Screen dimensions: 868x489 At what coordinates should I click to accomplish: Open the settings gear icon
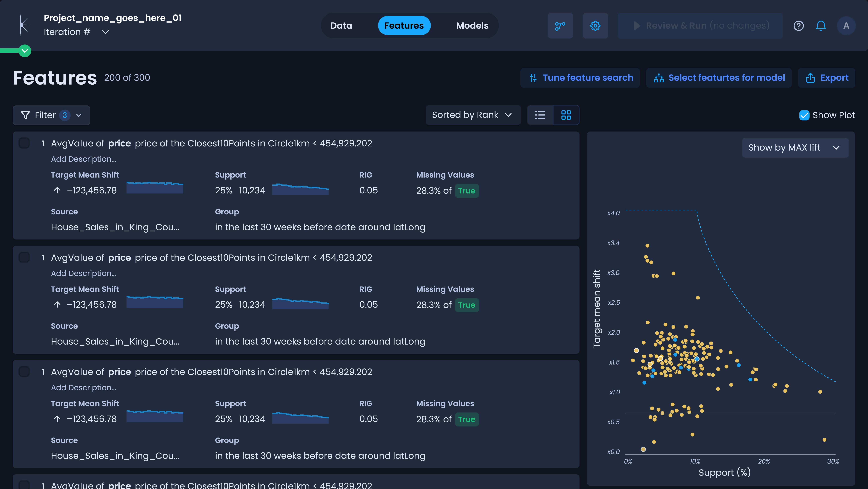(595, 26)
